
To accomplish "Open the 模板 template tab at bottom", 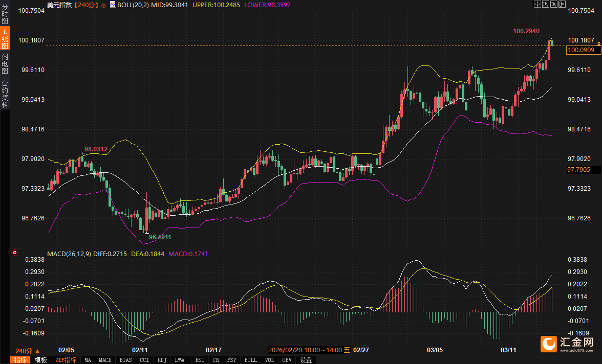I will (41, 360).
